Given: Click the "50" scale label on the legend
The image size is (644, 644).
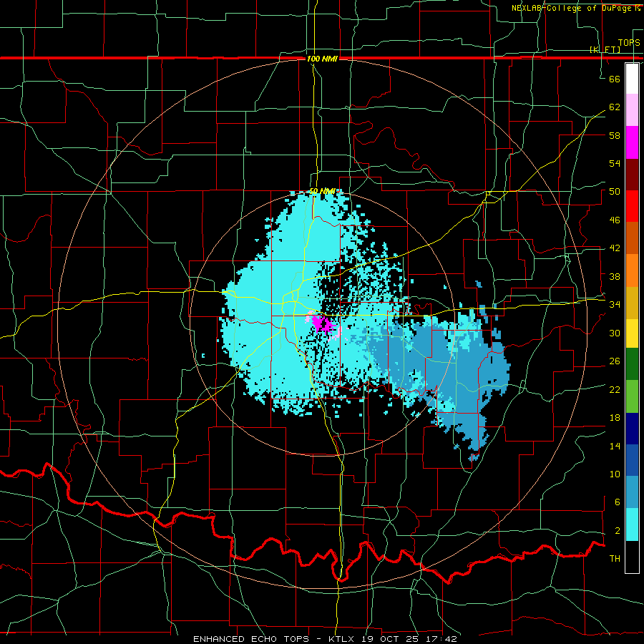Looking at the screenshot, I should [x=615, y=192].
